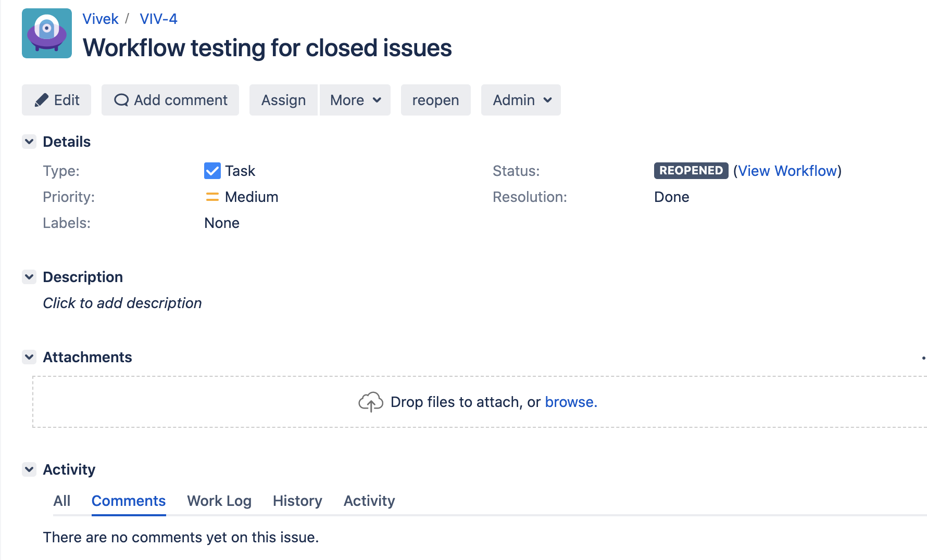927x560 pixels.
Task: Click to add description text
Action: [x=122, y=303]
